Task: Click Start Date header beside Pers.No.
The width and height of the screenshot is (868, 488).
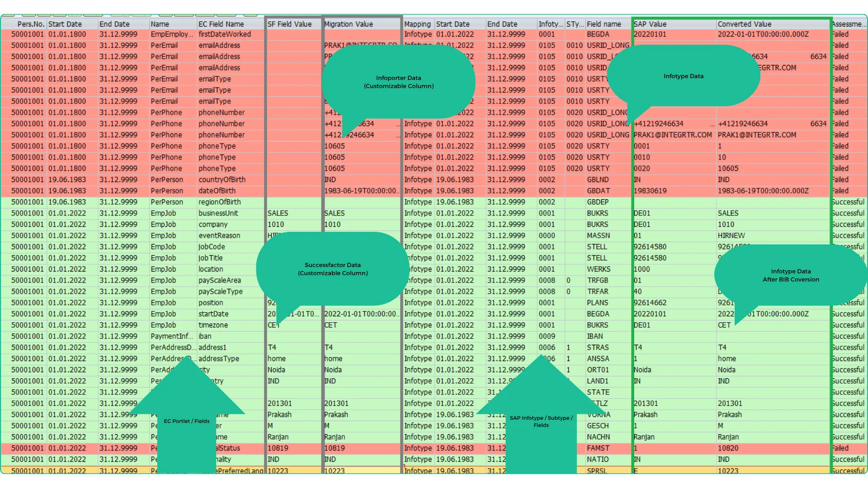Action: pos(72,24)
